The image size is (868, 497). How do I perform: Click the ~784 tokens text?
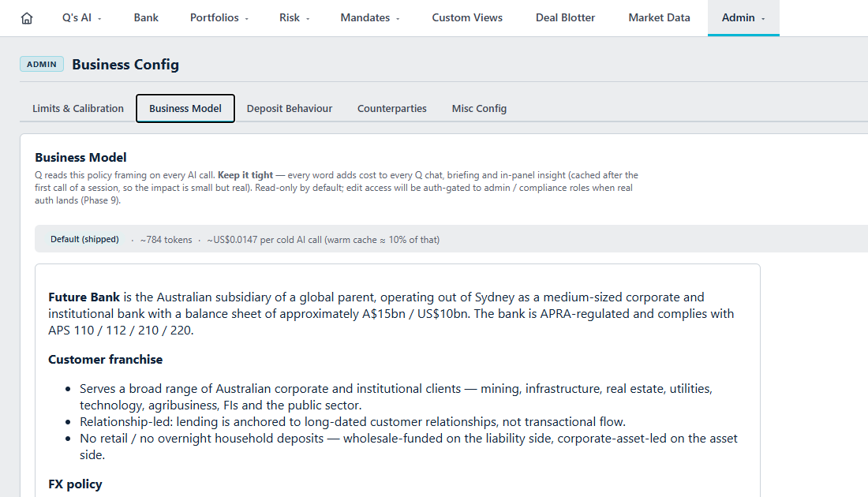(x=166, y=240)
